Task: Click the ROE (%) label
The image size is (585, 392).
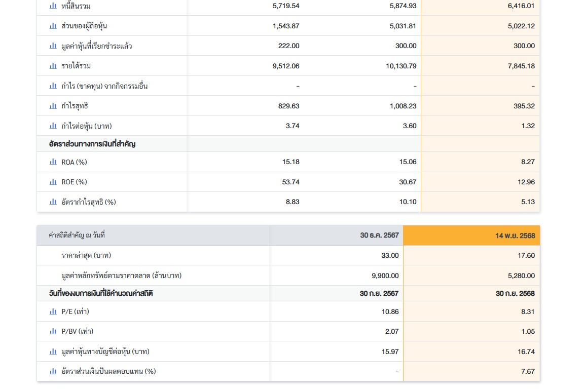Action: tap(74, 182)
